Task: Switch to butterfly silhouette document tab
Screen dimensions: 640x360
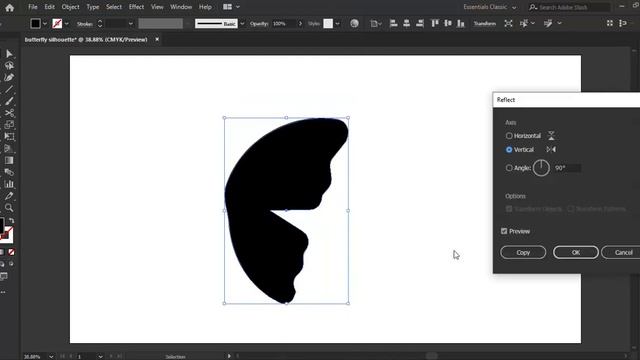Action: pos(86,40)
